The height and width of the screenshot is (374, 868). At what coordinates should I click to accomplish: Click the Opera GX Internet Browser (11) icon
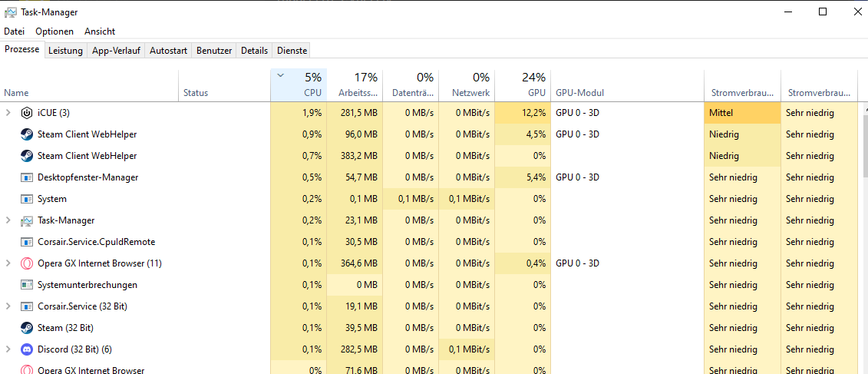[x=27, y=263]
